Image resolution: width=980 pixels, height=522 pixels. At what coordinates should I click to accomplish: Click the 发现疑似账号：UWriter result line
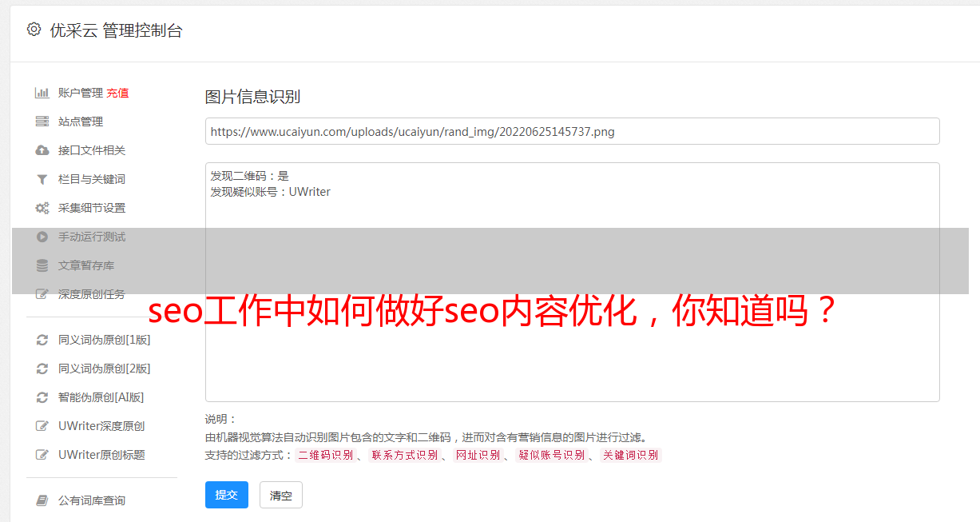[271, 192]
